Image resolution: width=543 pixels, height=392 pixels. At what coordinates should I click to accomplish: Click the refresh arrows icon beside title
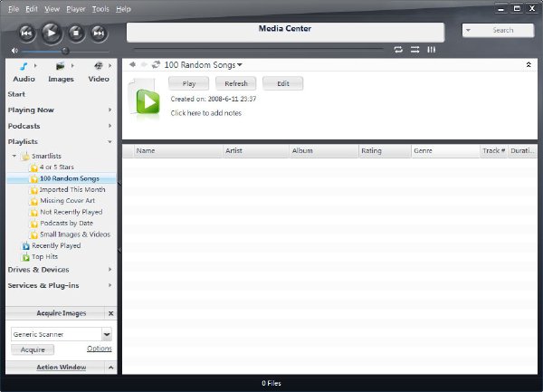(x=156, y=65)
